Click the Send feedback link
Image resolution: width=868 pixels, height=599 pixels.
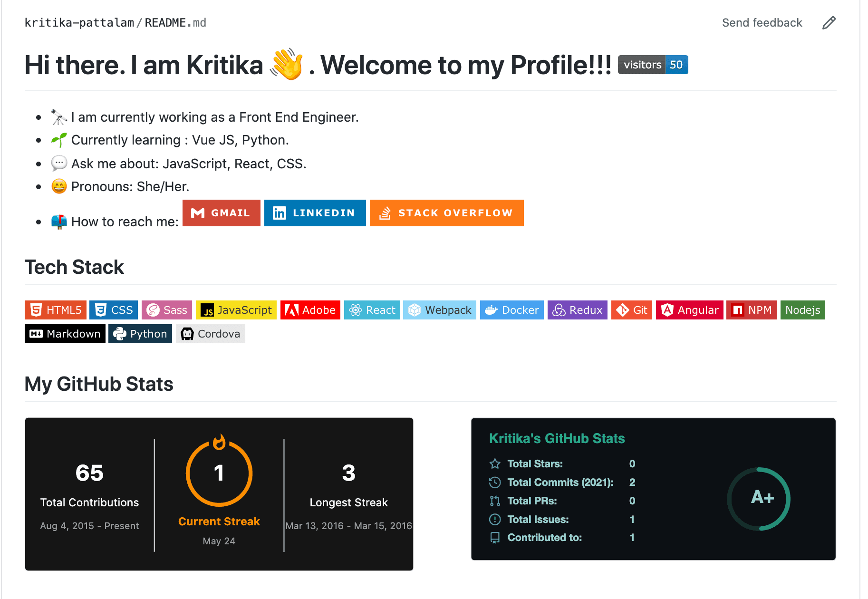click(762, 22)
